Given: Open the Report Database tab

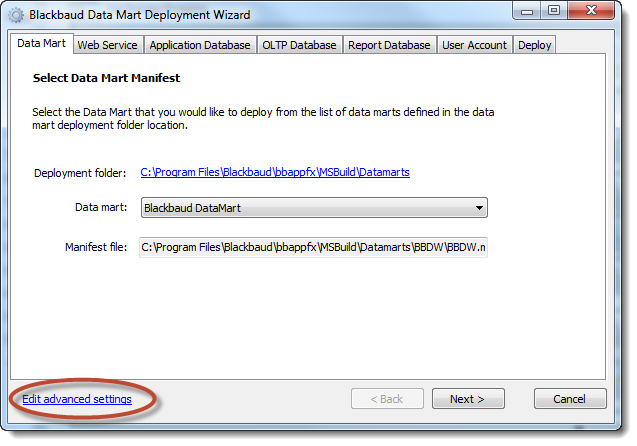Looking at the screenshot, I should point(389,45).
